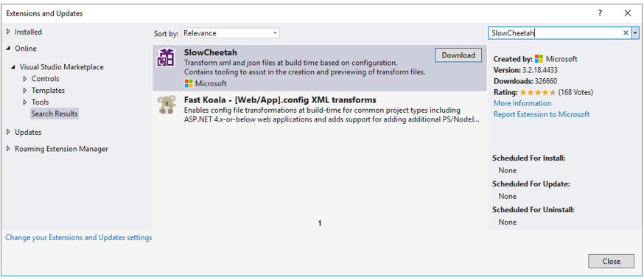Click page number 1 in results
Viewport: 644px width, 280px height.
320,224
